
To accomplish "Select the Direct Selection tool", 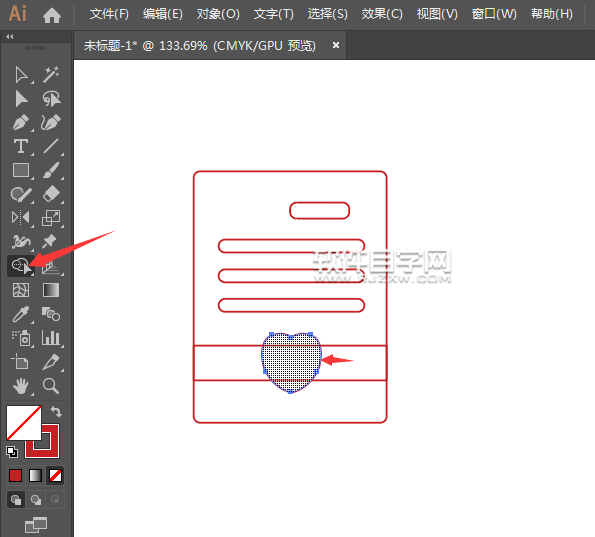I will [x=21, y=99].
